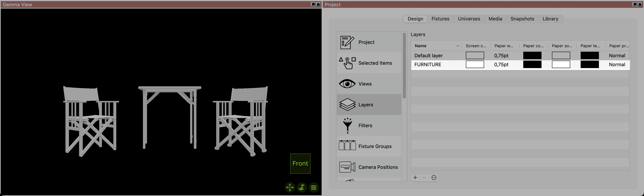Add a new layer with plus button
The image size is (644, 196).
(415, 178)
